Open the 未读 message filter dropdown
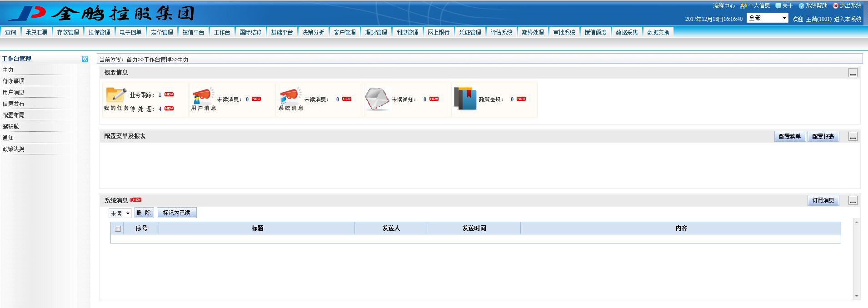The height and width of the screenshot is (308, 868). pyautogui.click(x=120, y=213)
